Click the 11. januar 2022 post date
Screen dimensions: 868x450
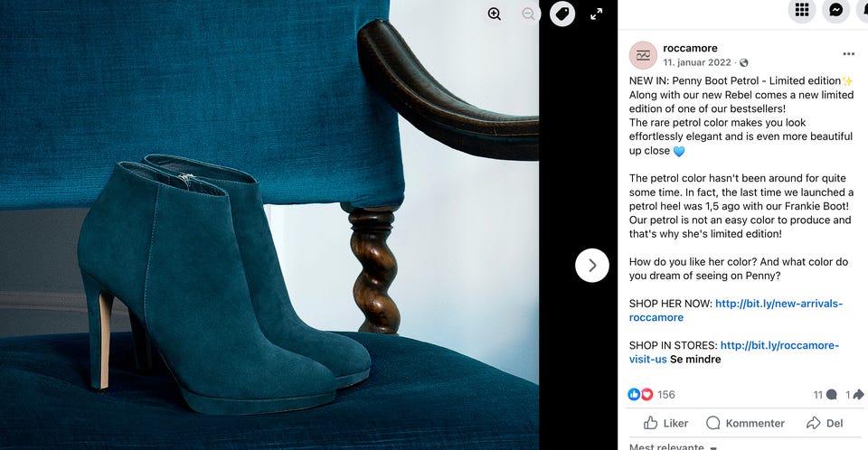coord(697,62)
